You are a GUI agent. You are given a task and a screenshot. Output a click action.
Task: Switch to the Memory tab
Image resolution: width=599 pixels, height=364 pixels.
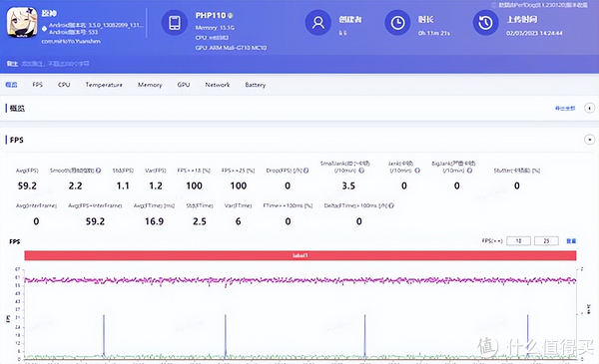tap(150, 85)
